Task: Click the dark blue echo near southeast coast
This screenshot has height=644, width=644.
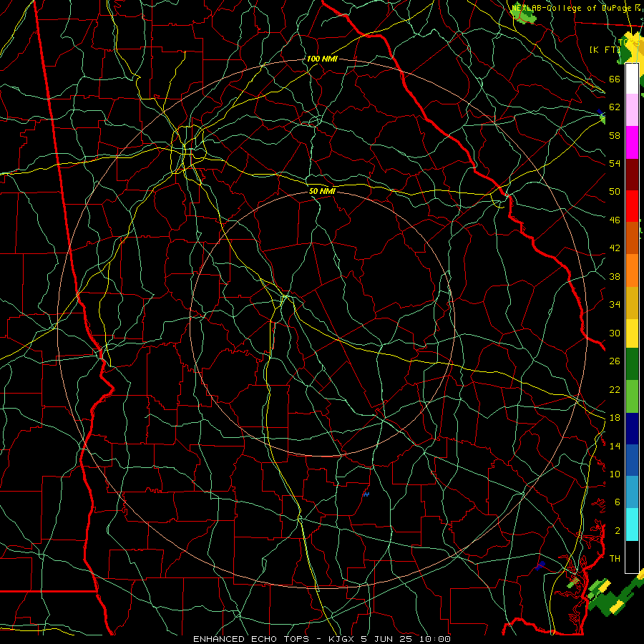Action: pos(540,565)
